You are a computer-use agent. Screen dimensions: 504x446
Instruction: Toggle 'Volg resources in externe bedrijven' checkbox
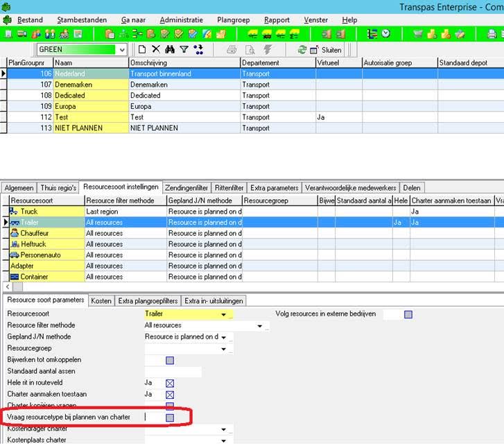[408, 314]
